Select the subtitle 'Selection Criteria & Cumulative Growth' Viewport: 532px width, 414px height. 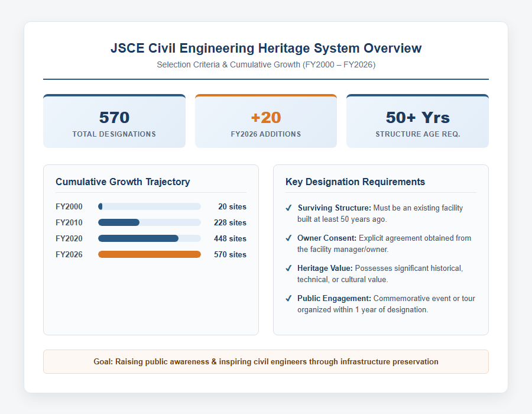click(x=228, y=64)
